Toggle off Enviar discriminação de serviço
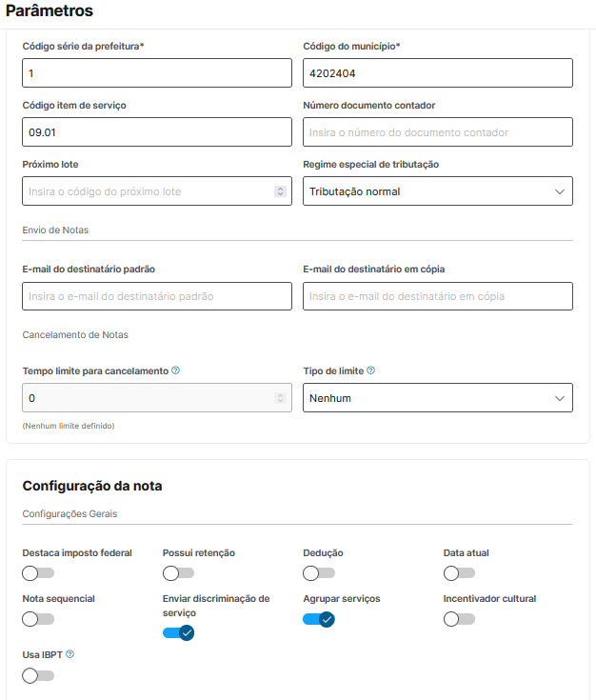The width and height of the screenshot is (596, 700). 178,632
